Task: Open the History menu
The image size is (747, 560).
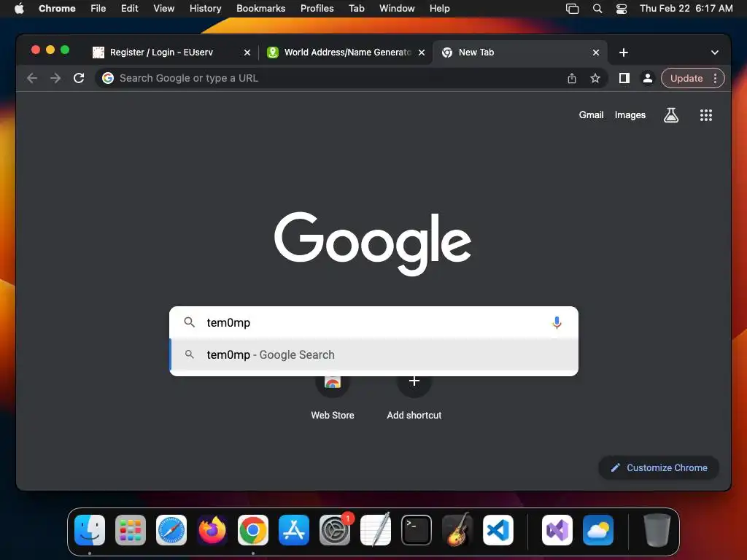Action: point(205,9)
